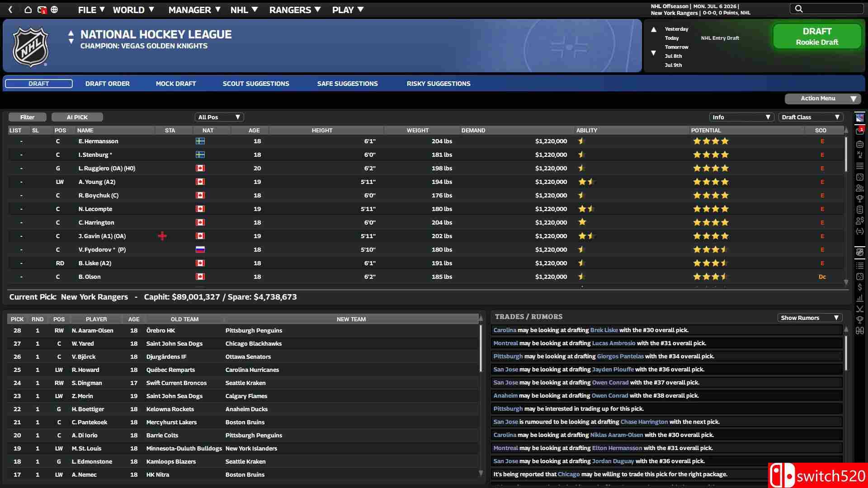
Task: Open the All Pos position filter dropdown
Action: click(220, 117)
